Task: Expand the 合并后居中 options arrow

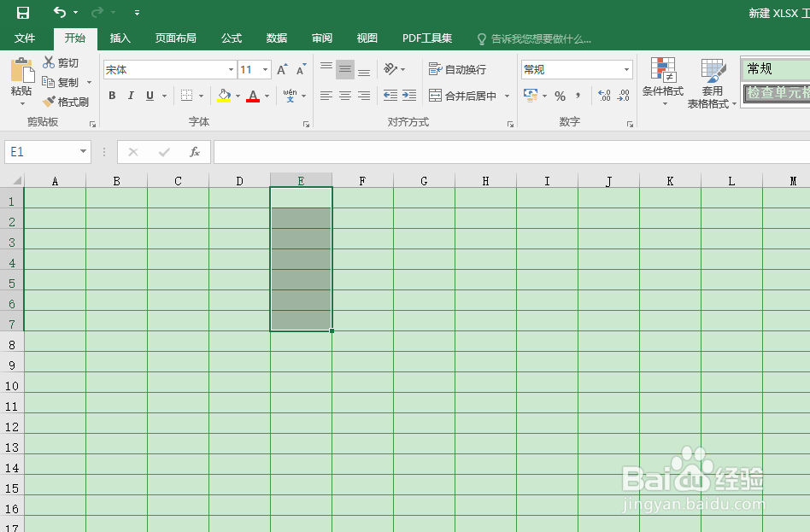Action: click(507, 96)
